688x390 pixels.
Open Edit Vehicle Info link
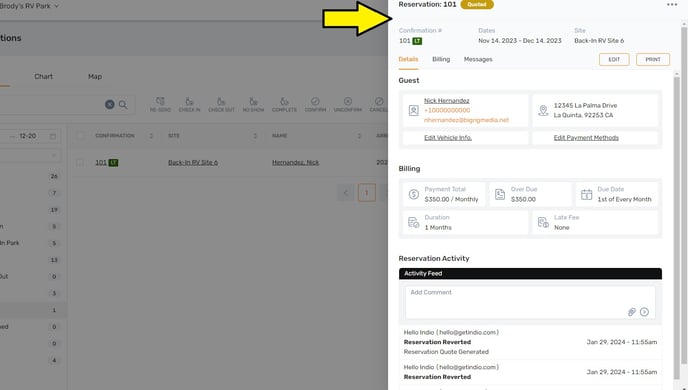tap(448, 138)
